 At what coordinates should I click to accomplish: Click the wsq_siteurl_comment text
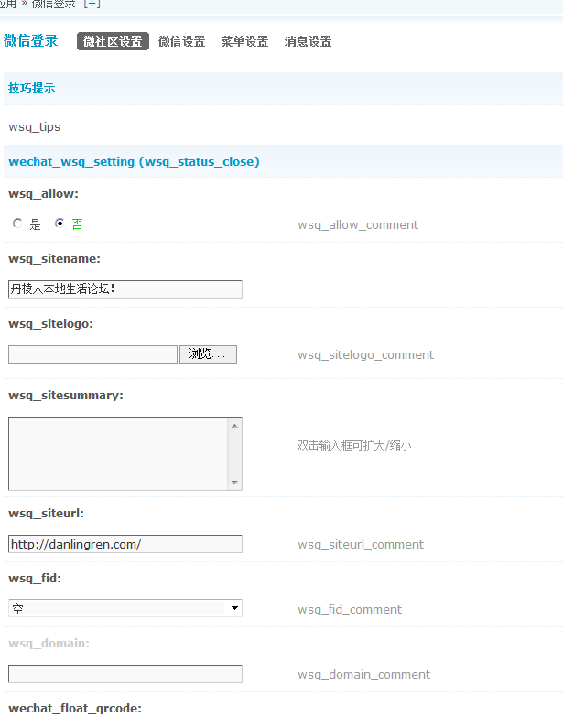pos(361,544)
